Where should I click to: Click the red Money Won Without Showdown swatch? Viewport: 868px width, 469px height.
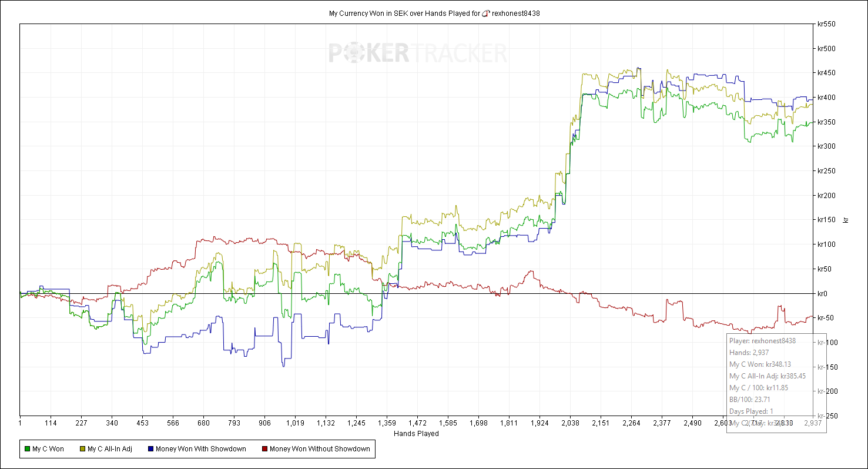click(x=264, y=449)
